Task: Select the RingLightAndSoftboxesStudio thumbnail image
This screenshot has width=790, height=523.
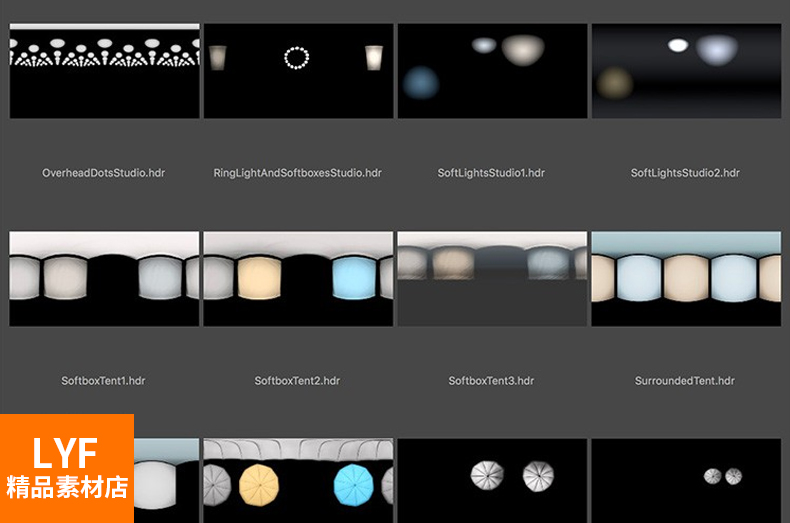Action: [298, 71]
